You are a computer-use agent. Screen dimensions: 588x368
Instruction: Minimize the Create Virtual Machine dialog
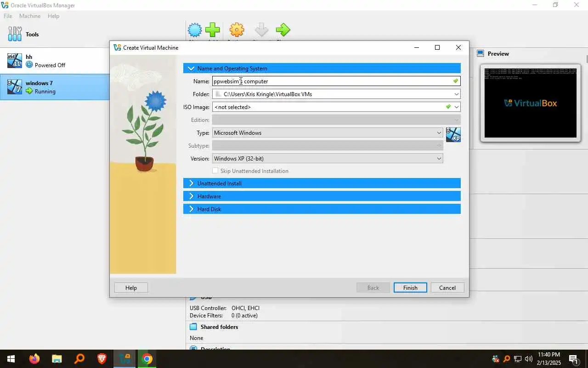417,47
